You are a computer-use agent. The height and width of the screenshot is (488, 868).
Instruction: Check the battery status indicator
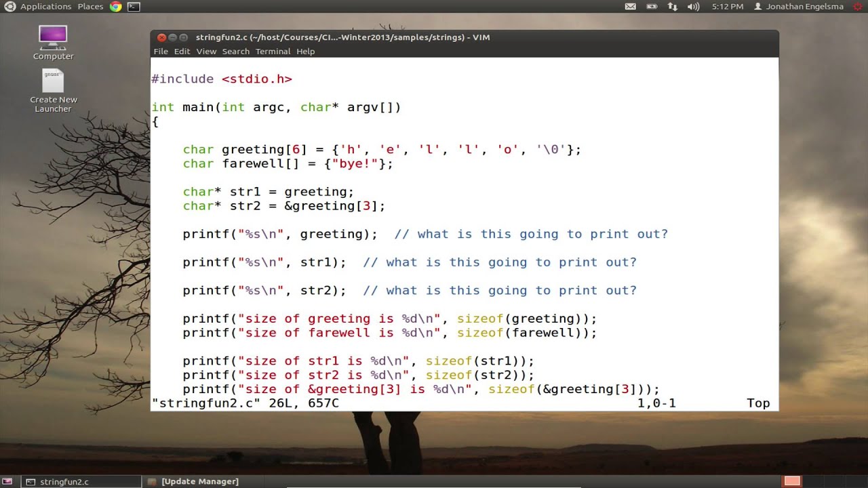pos(652,6)
